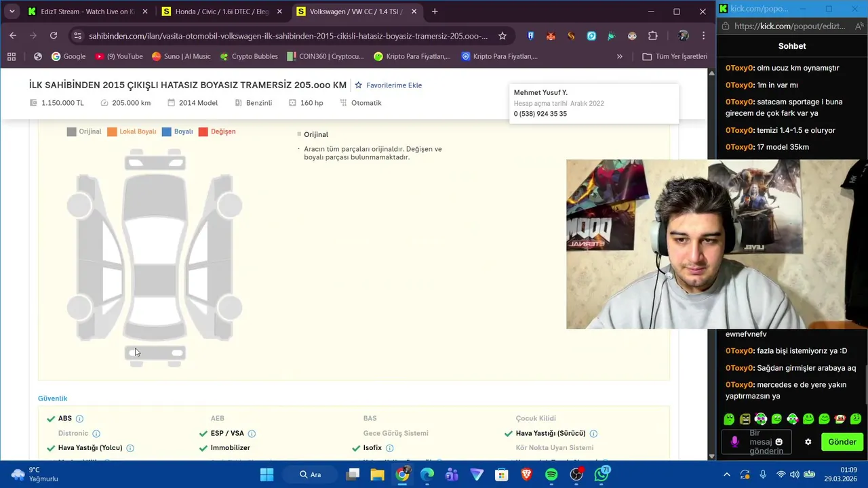The width and height of the screenshot is (868, 488).
Task: Show hidden system tray icons
Action: (727, 474)
